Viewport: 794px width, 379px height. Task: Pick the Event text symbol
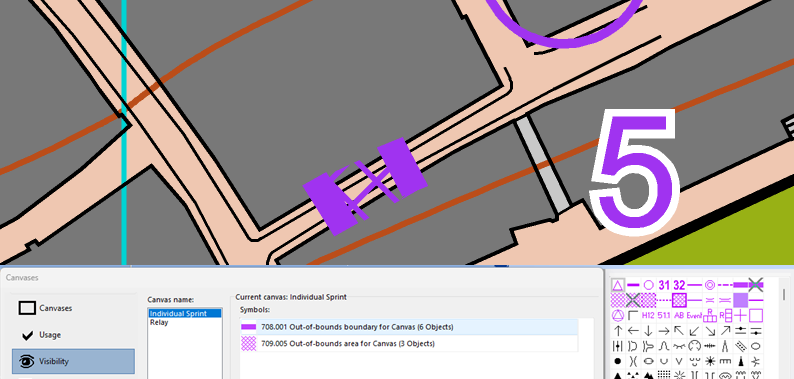point(695,316)
